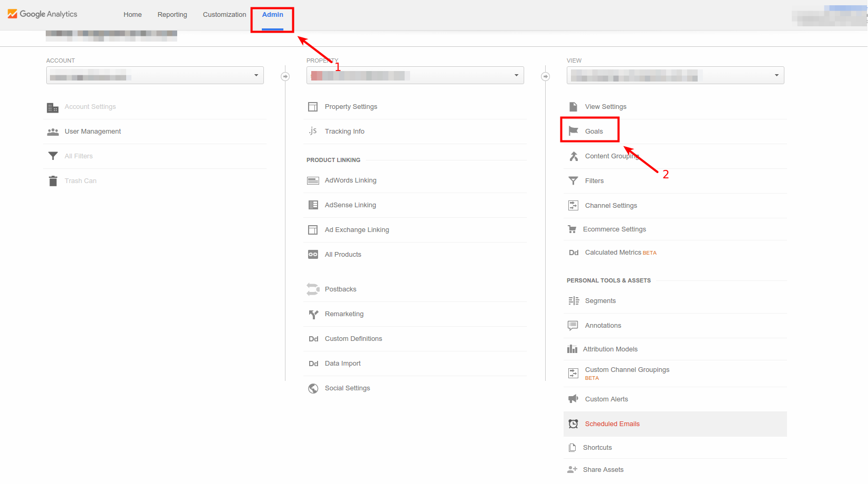Viewport: 868px width, 484px height.
Task: Click the Annotations speech bubble icon
Action: coord(573,326)
